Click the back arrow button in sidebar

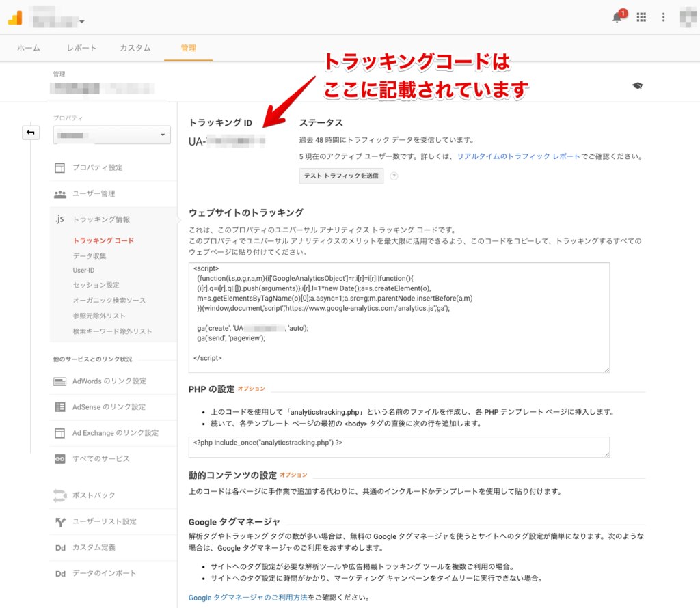click(x=31, y=133)
